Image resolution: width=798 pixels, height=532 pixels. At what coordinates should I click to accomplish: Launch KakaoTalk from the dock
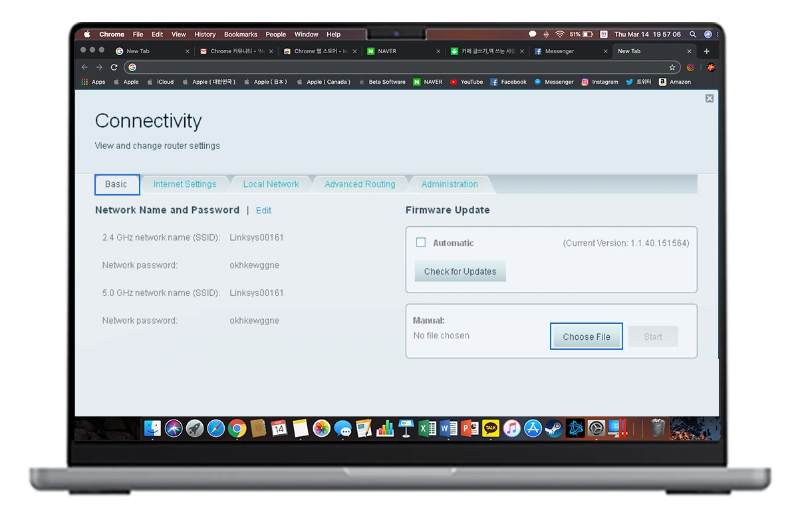[491, 428]
